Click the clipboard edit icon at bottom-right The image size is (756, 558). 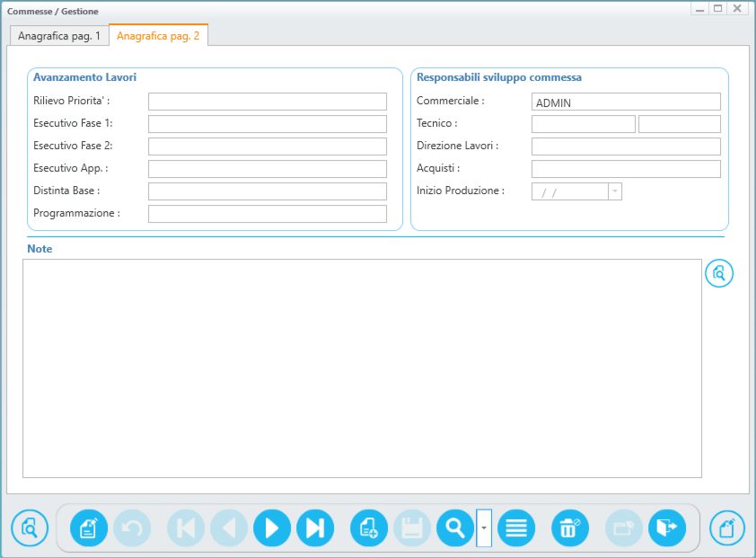(x=727, y=527)
